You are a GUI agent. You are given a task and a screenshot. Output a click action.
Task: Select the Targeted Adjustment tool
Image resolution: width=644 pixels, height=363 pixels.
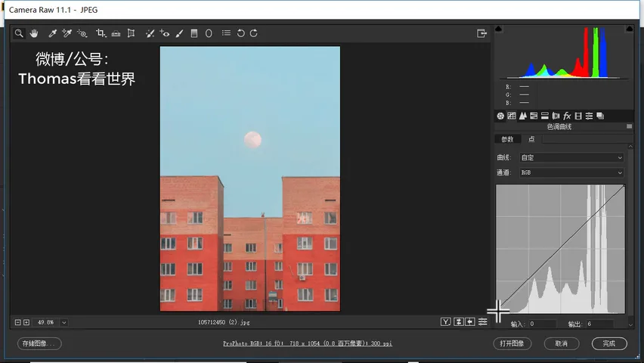(x=82, y=33)
